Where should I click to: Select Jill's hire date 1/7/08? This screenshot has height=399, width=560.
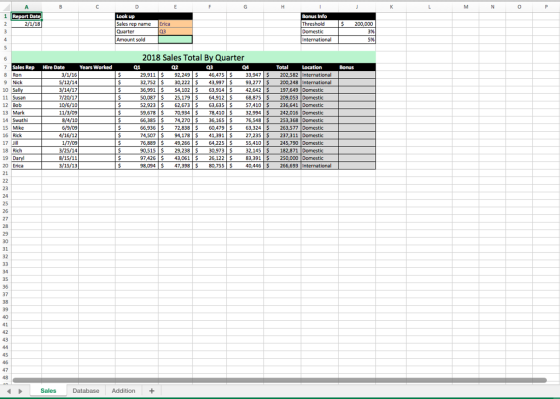[x=60, y=143]
